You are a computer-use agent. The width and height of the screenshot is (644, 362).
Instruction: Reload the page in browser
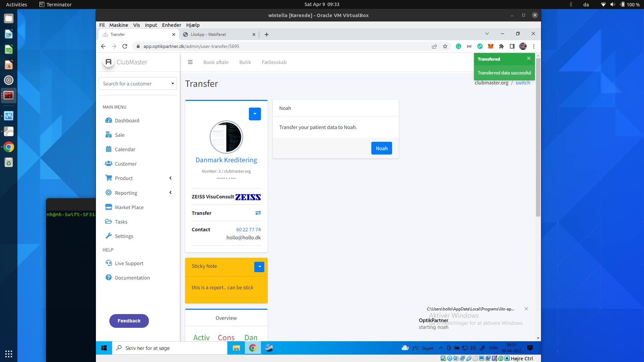coord(125,46)
